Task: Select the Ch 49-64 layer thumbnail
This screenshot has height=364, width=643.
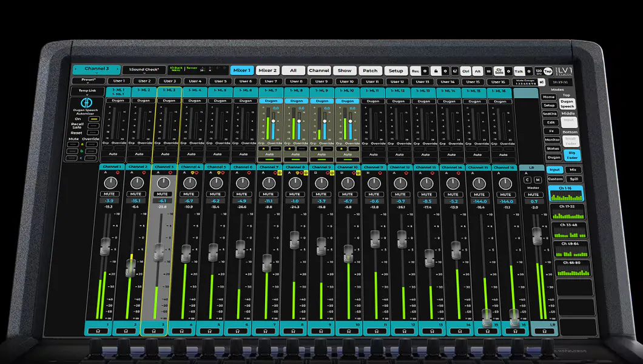Action: pyautogui.click(x=570, y=249)
